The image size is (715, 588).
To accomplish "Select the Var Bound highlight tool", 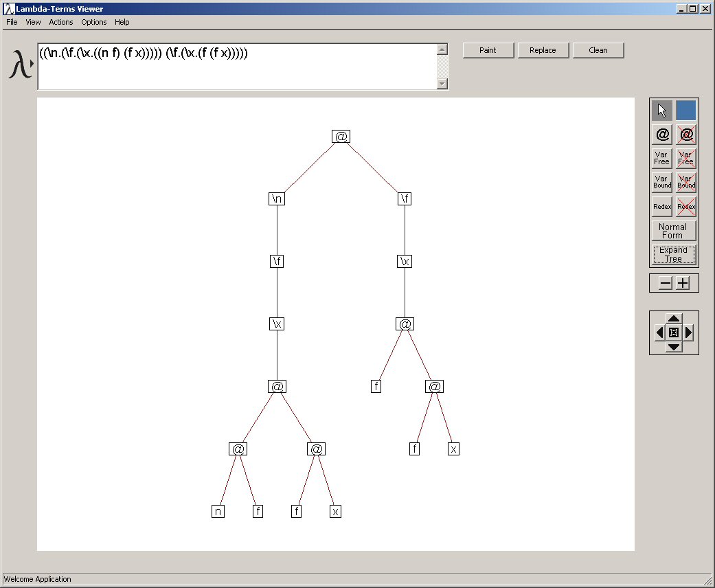I will pos(662,182).
